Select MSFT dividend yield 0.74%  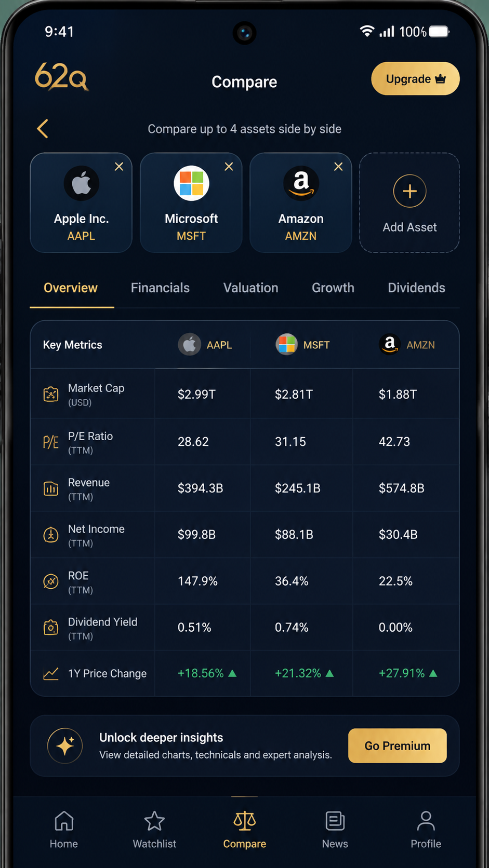[292, 628]
